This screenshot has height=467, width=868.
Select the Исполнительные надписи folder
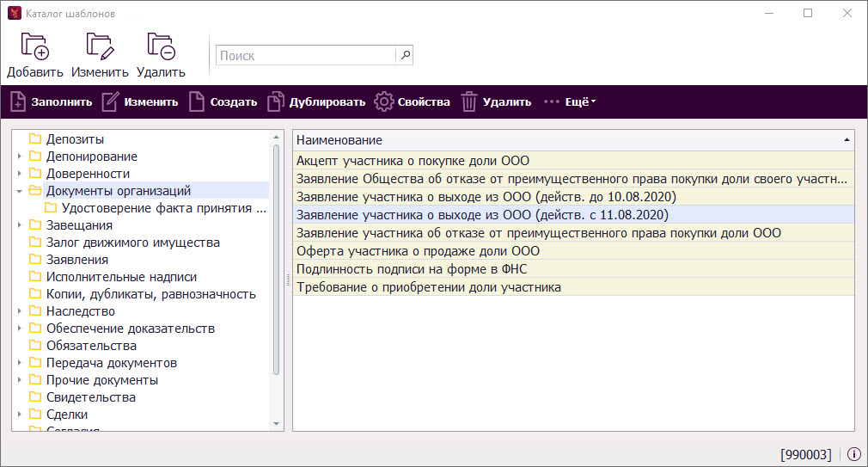click(121, 276)
